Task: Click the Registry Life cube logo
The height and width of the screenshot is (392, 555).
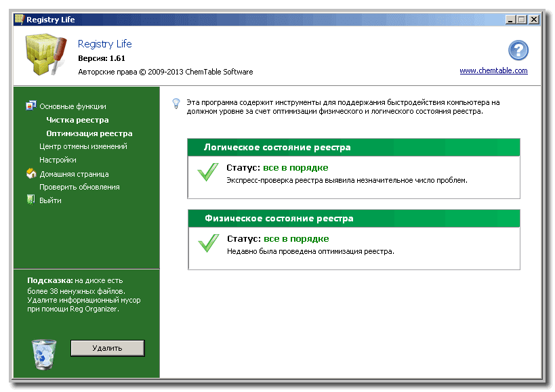Action: [x=45, y=54]
